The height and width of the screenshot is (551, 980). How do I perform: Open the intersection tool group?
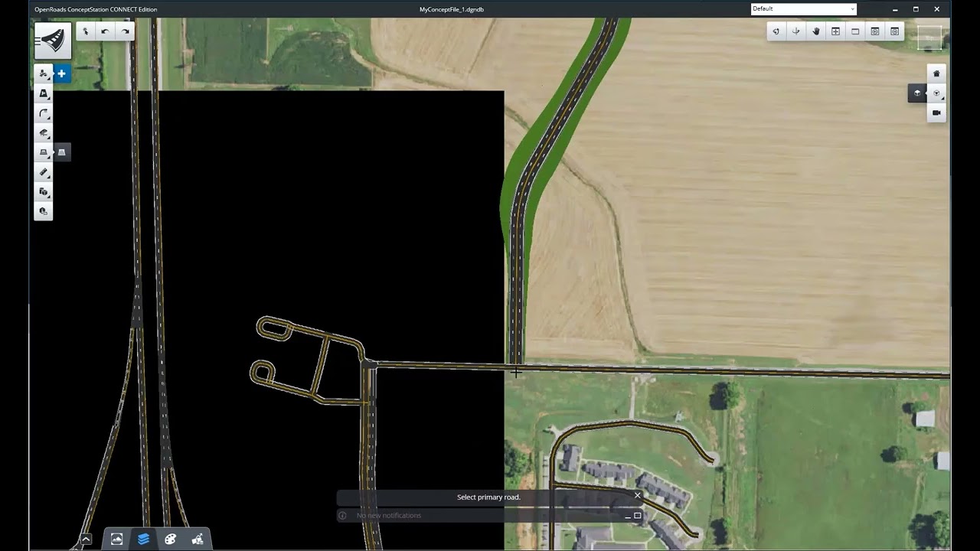pyautogui.click(x=44, y=133)
